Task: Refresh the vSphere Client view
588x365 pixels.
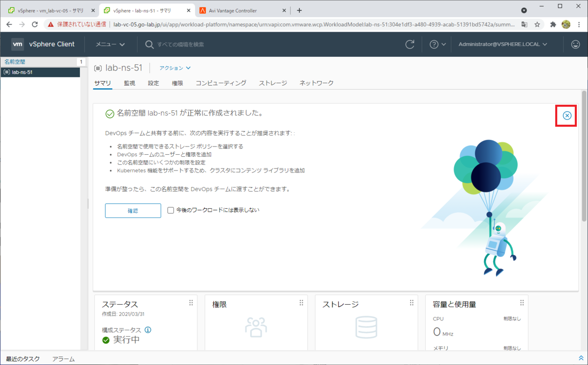Action: [410, 44]
